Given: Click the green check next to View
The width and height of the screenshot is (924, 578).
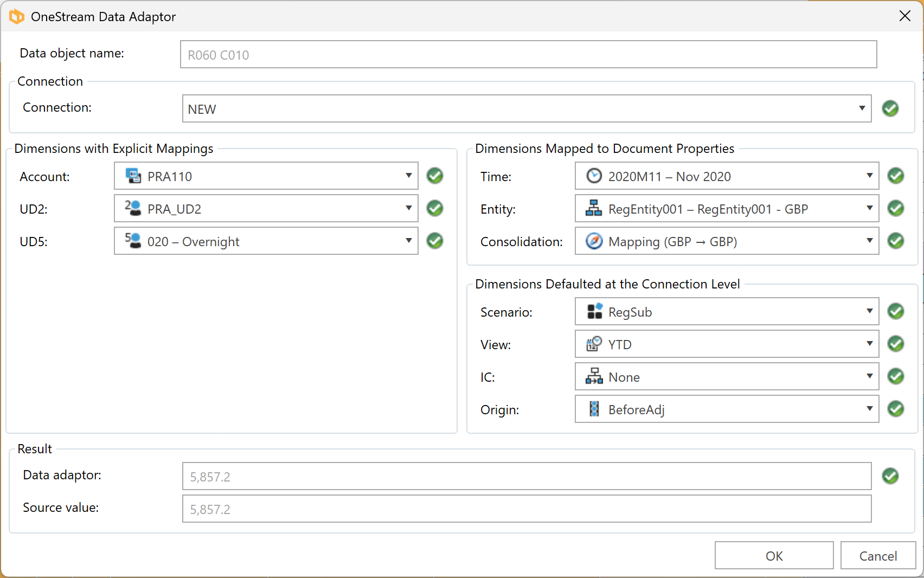Looking at the screenshot, I should pyautogui.click(x=896, y=344).
